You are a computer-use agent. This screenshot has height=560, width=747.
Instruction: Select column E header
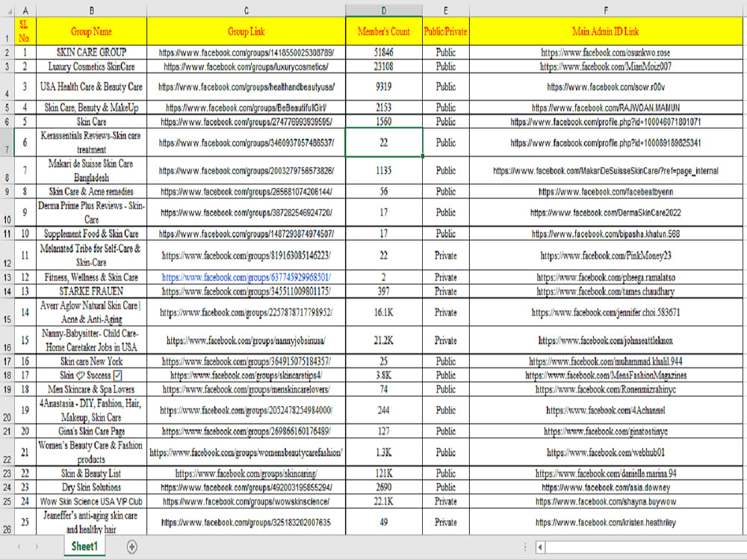(x=445, y=10)
